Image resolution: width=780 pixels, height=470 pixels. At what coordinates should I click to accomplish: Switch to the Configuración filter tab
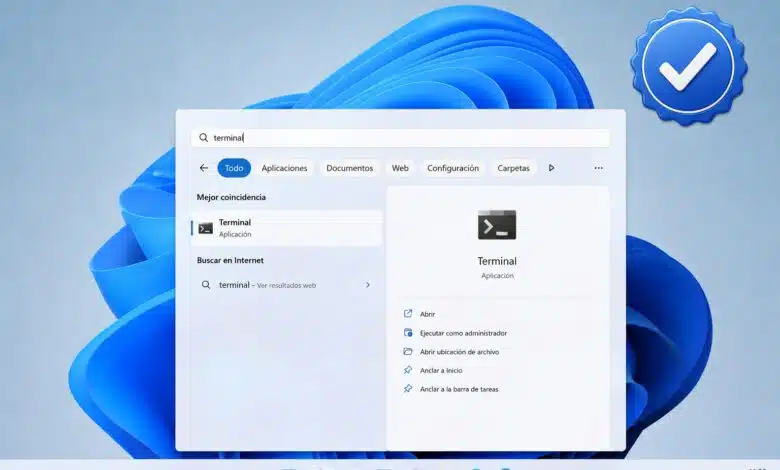tap(453, 168)
